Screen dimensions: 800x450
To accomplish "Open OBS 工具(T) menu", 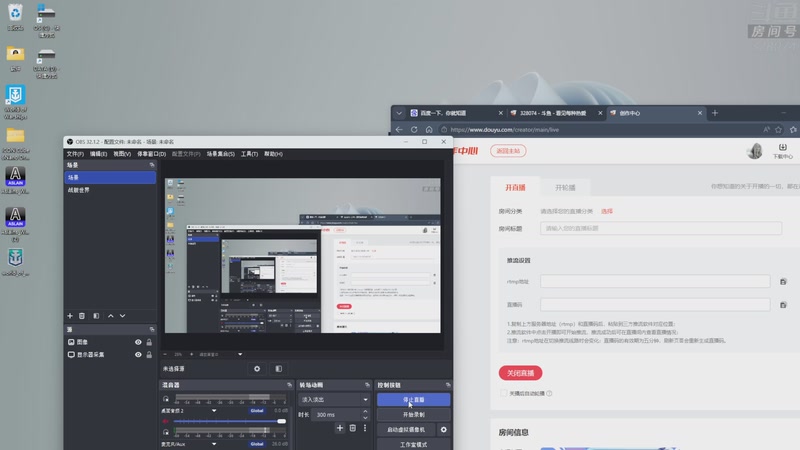I will pyautogui.click(x=249, y=154).
